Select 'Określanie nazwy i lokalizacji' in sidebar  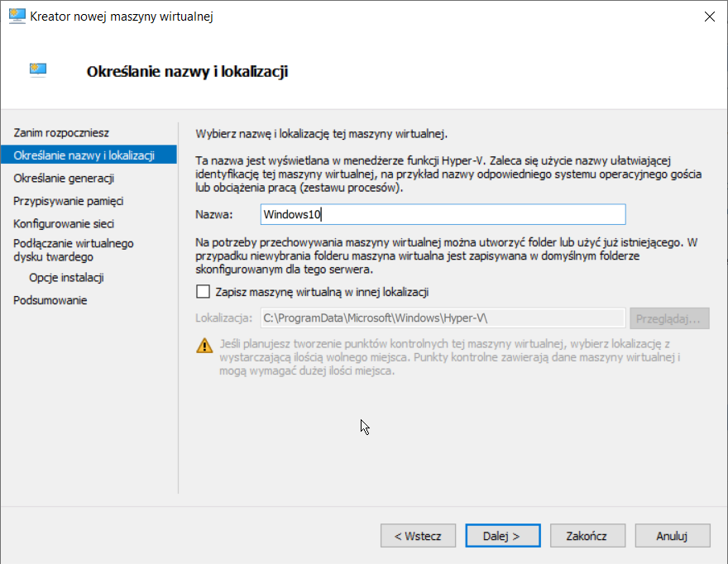(x=84, y=155)
